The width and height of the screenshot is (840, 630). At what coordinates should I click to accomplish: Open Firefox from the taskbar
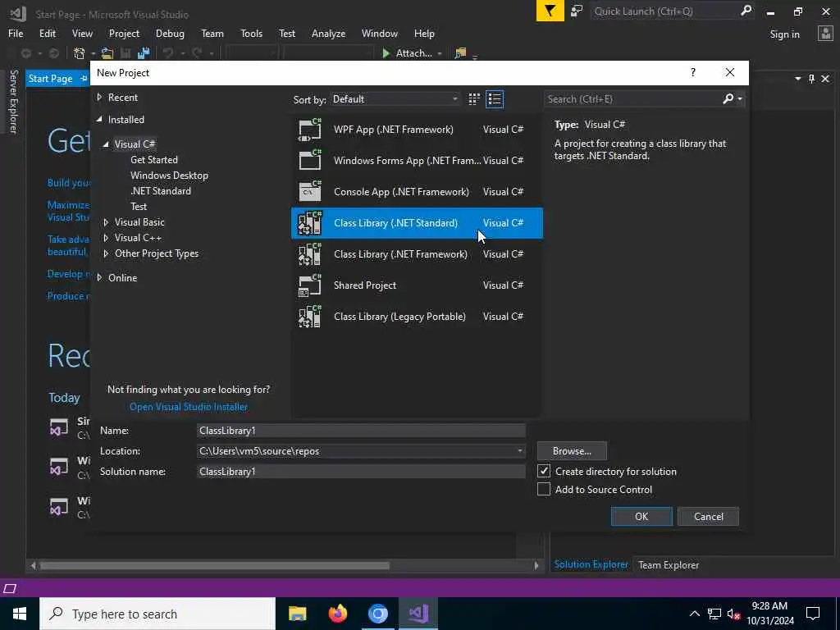coord(337,614)
